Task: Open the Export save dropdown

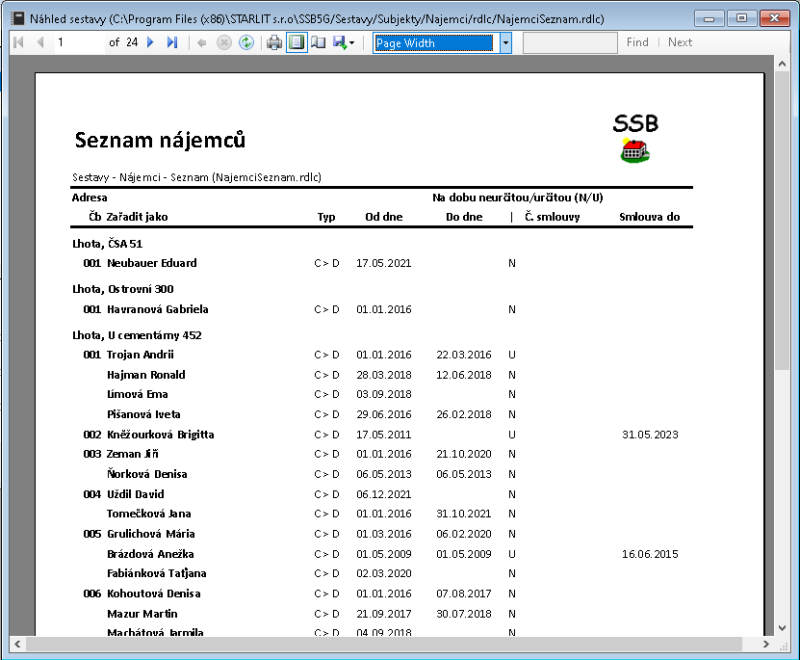Action: click(344, 43)
